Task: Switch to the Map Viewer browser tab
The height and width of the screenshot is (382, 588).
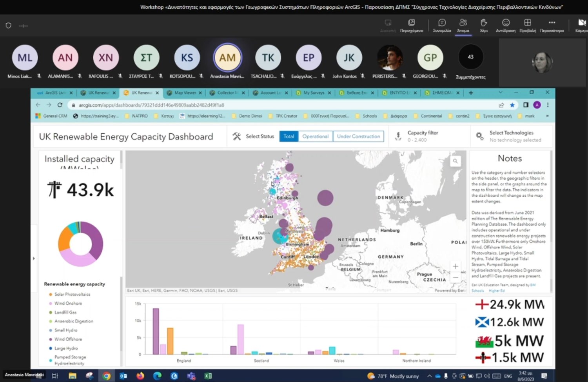Action: [184, 93]
